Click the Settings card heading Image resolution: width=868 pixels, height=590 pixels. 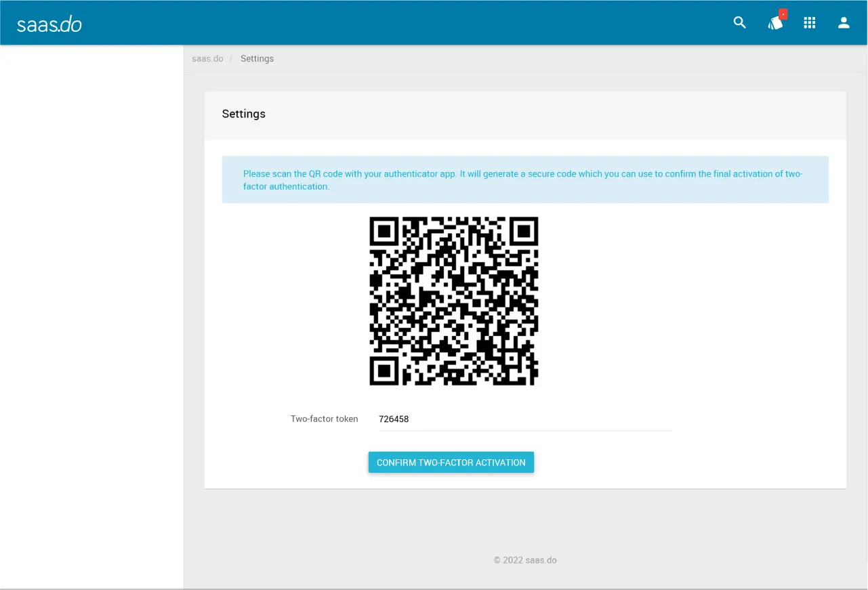point(244,114)
